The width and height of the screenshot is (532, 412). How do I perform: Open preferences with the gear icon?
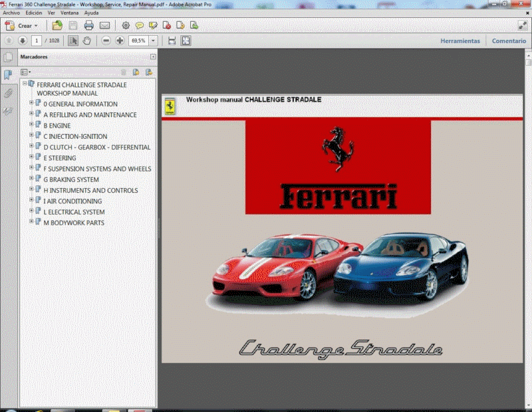126,25
